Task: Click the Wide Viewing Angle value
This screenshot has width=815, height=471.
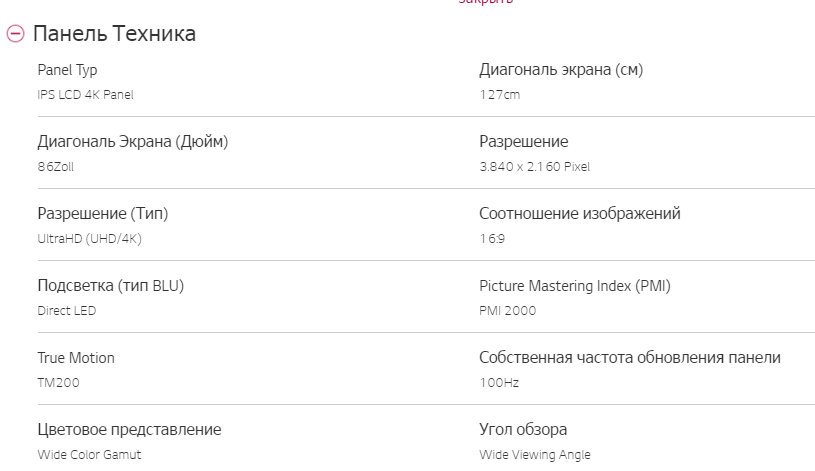Action: (535, 455)
